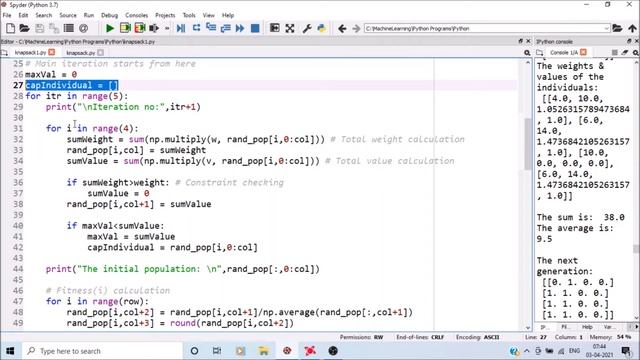640x360 pixels.
Task: Run current cell icon
Action: [125, 28]
